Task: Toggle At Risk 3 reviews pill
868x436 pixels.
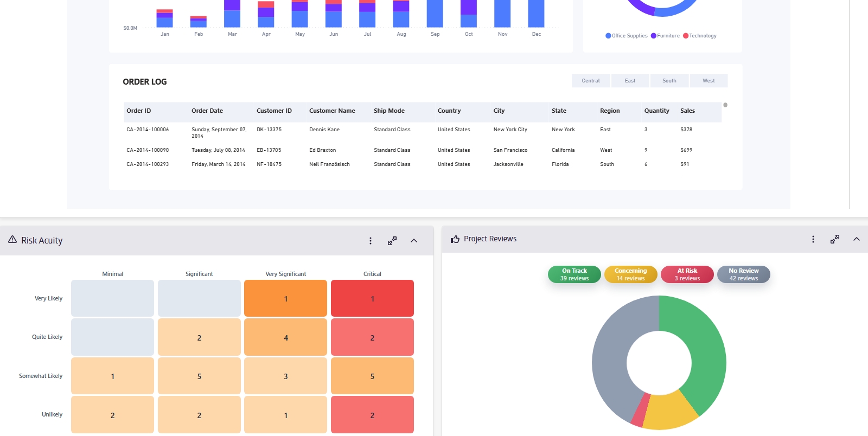Action: [687, 274]
